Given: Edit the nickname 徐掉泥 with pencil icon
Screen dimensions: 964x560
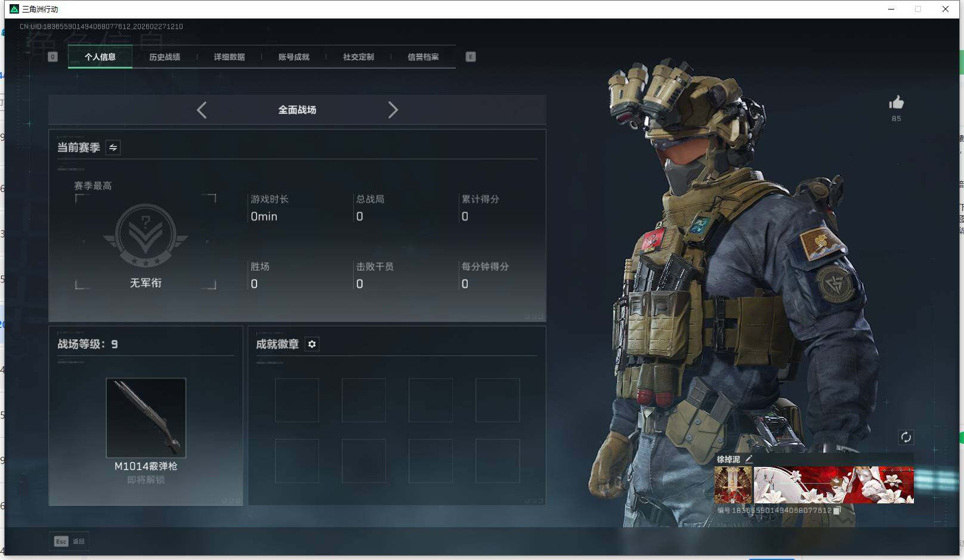Looking at the screenshot, I should click(749, 459).
